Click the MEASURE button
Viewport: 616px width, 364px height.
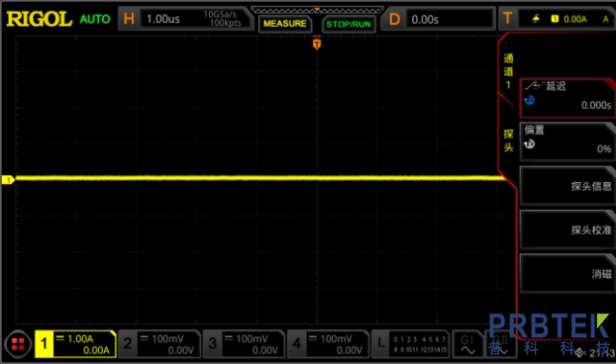coord(285,24)
